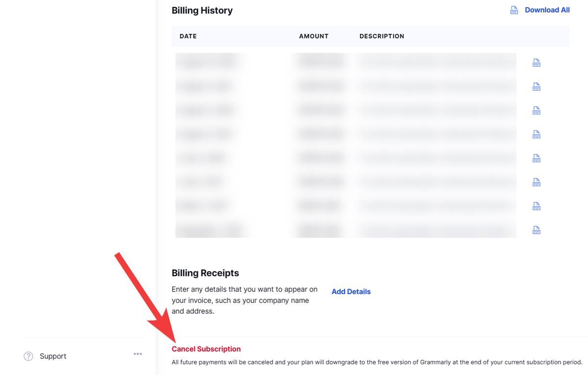Viewport: 588px width, 375px height.
Task: Click Add Details under Billing Receipts
Action: click(x=351, y=291)
